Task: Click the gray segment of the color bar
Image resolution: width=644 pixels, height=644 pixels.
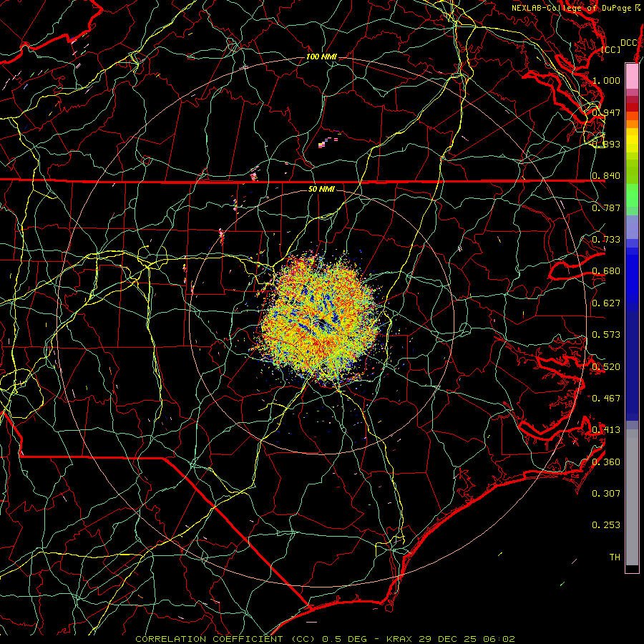Action: click(632, 497)
